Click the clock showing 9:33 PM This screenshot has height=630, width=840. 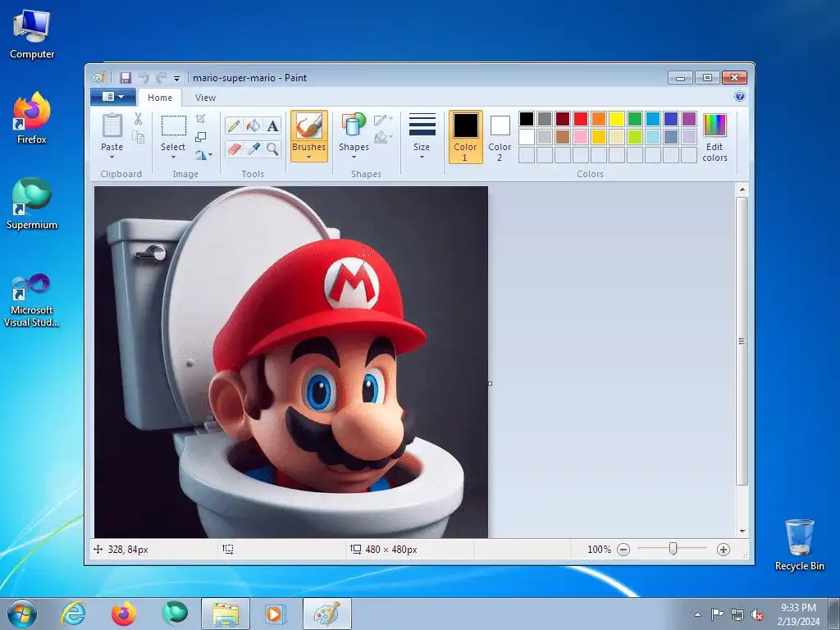pyautogui.click(x=799, y=608)
